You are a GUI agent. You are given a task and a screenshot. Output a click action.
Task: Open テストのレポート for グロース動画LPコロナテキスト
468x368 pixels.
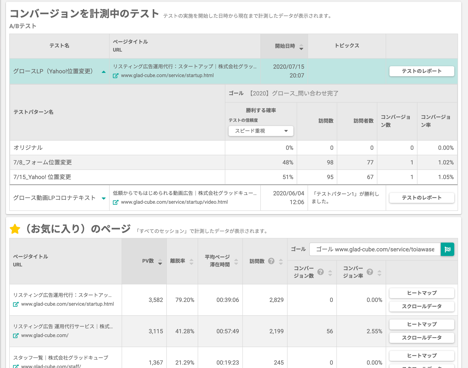point(422,198)
